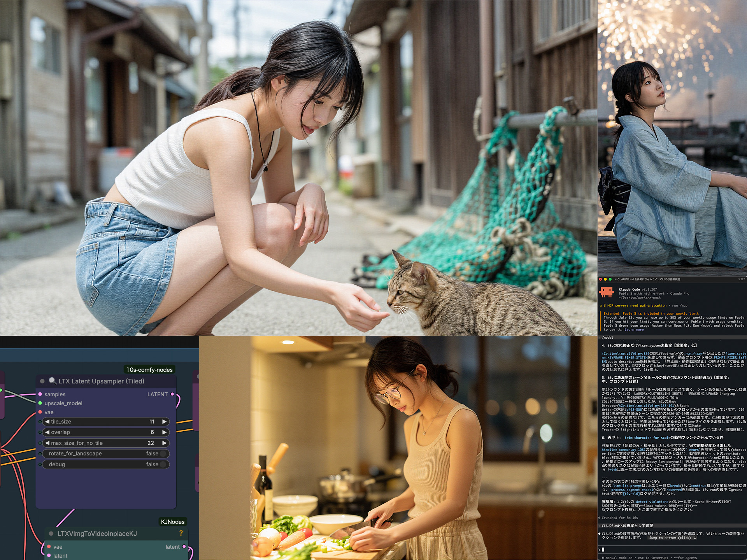This screenshot has height=560, width=747.
Task: Increase tile_size with the right arrow
Action: pyautogui.click(x=164, y=422)
